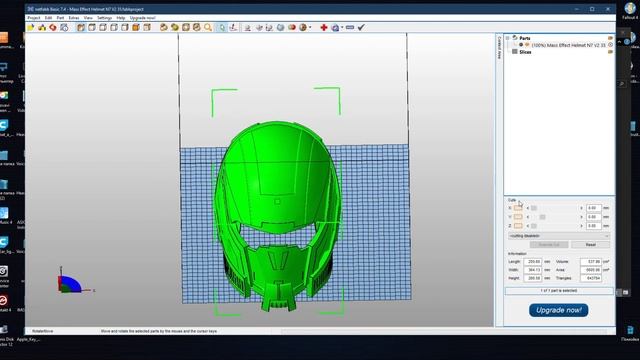Select the Mass Effect Helmet N7 part row
This screenshot has height=360, width=640.
tap(568, 45)
